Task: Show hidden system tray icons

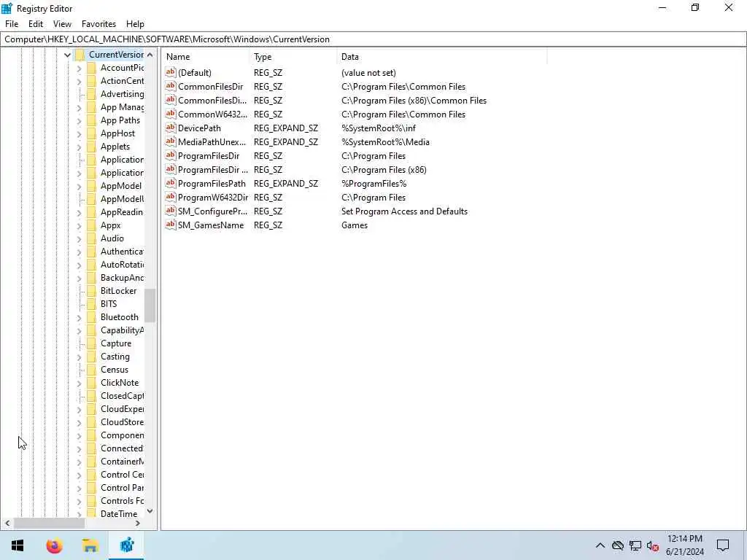Action: point(600,545)
